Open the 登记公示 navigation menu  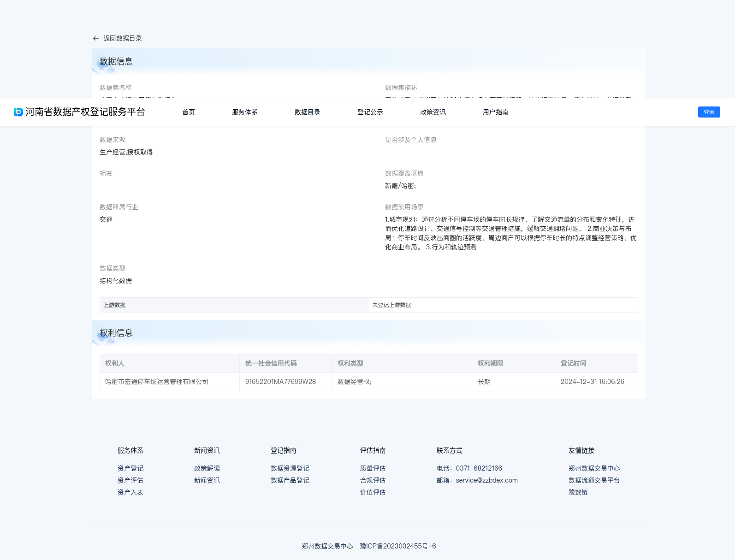coord(370,112)
